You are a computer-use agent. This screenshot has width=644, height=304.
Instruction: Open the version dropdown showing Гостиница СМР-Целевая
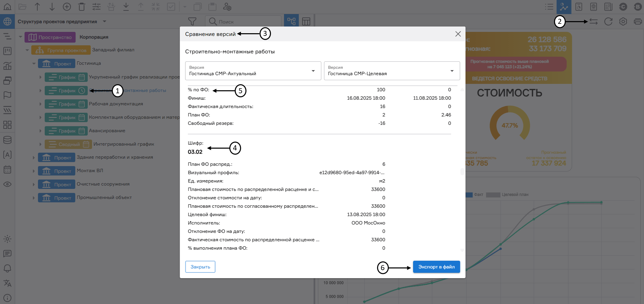click(x=392, y=71)
